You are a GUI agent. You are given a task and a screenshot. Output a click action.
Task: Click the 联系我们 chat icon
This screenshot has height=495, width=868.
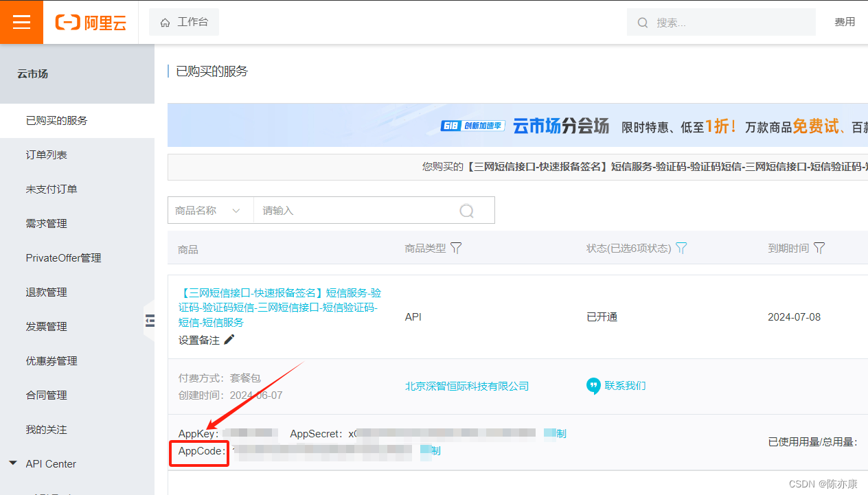point(593,386)
